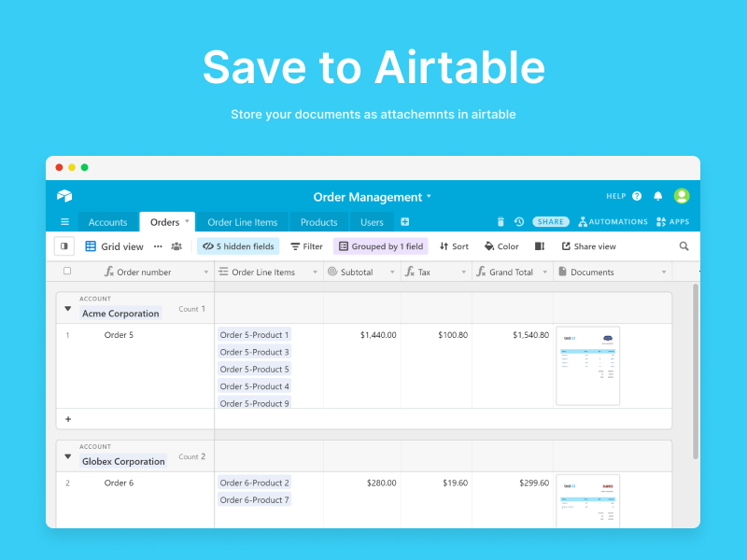Open Orders tab dropdown arrow
The image size is (747, 560).
click(188, 221)
